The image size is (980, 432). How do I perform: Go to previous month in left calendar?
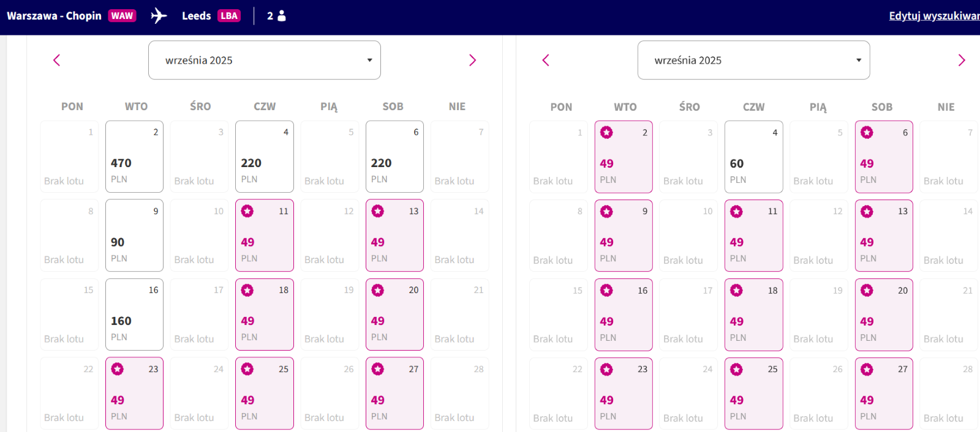(57, 60)
